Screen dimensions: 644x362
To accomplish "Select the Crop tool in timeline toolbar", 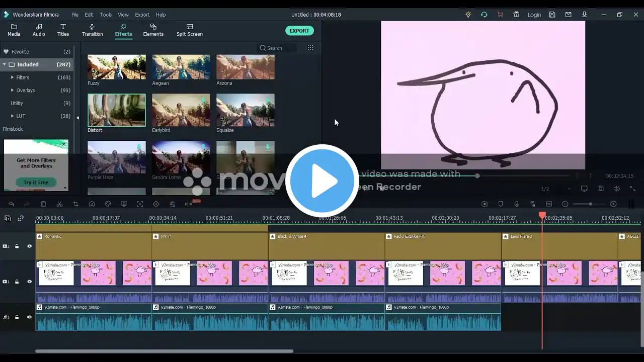I will [x=75, y=204].
